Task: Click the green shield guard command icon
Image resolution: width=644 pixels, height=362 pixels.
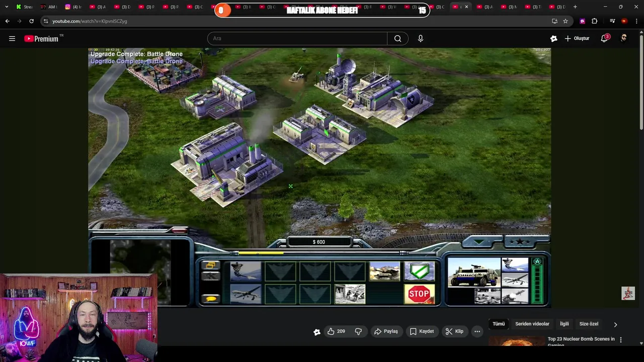Action: [x=419, y=271]
